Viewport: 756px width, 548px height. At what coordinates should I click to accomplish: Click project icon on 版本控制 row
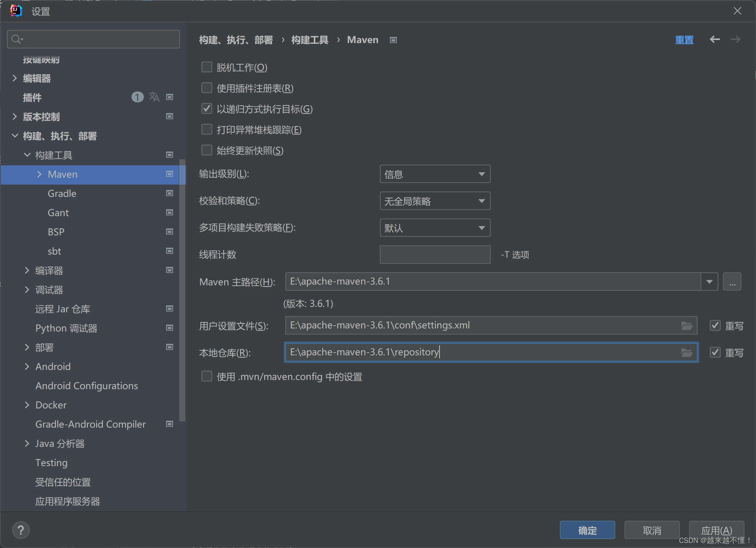click(169, 116)
